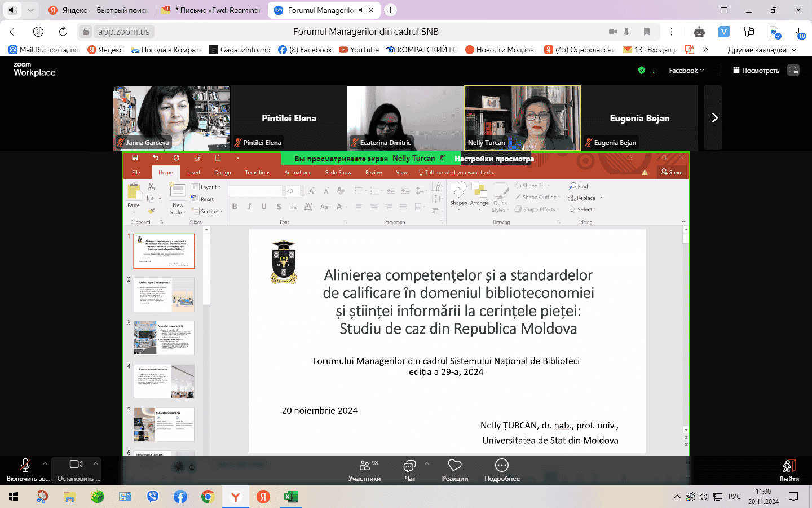Open the Zoom Chat panel
The height and width of the screenshot is (508, 812).
tap(409, 470)
